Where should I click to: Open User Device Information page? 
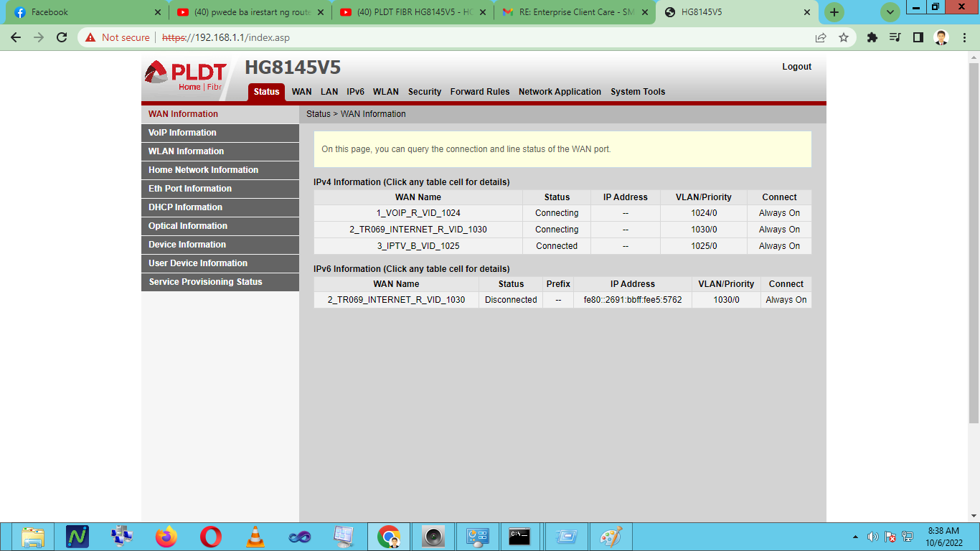click(198, 263)
